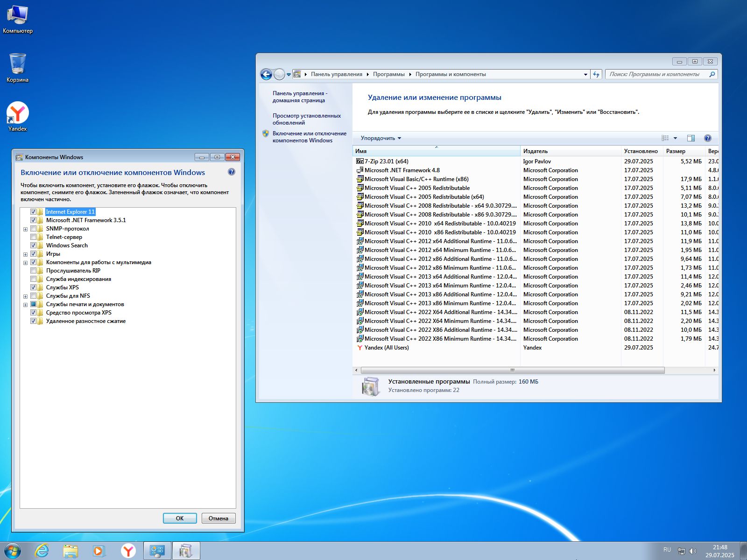
Task: Select Microsoft Visual C++ 2005 Redistributable (x64) row
Action: click(536, 197)
